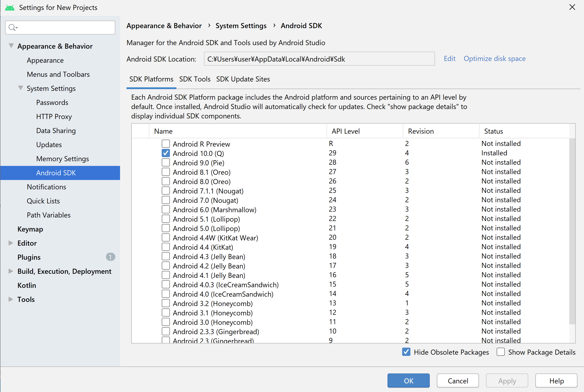Open Menus and Toolbars settings

pyautogui.click(x=58, y=74)
